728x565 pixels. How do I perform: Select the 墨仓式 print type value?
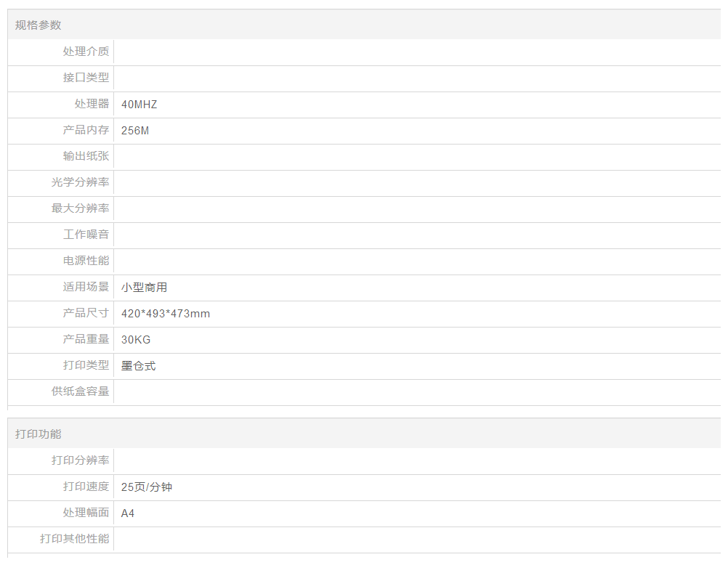[x=138, y=366]
